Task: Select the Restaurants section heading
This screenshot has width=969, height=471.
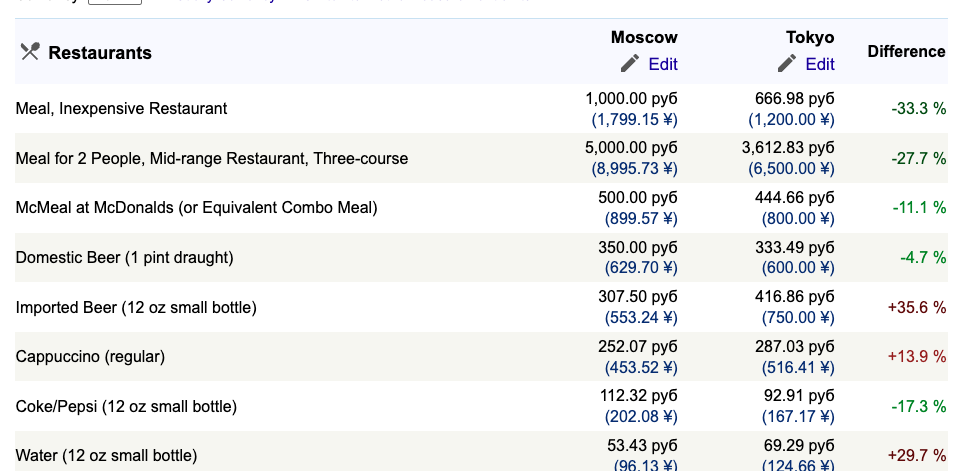Action: [100, 53]
